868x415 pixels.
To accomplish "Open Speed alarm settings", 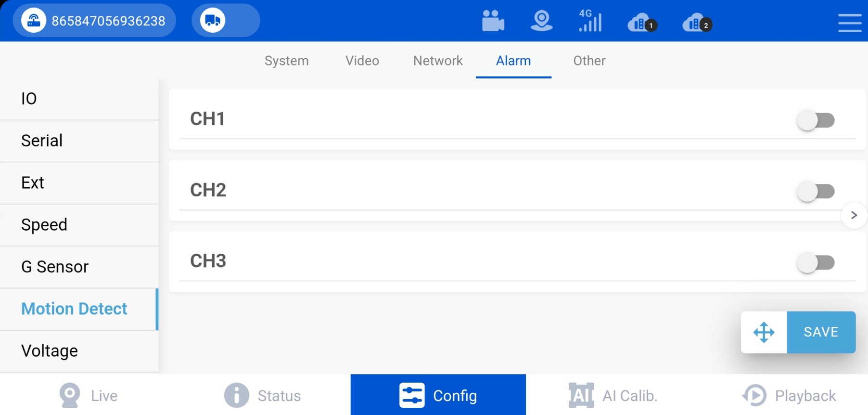I will (x=79, y=225).
